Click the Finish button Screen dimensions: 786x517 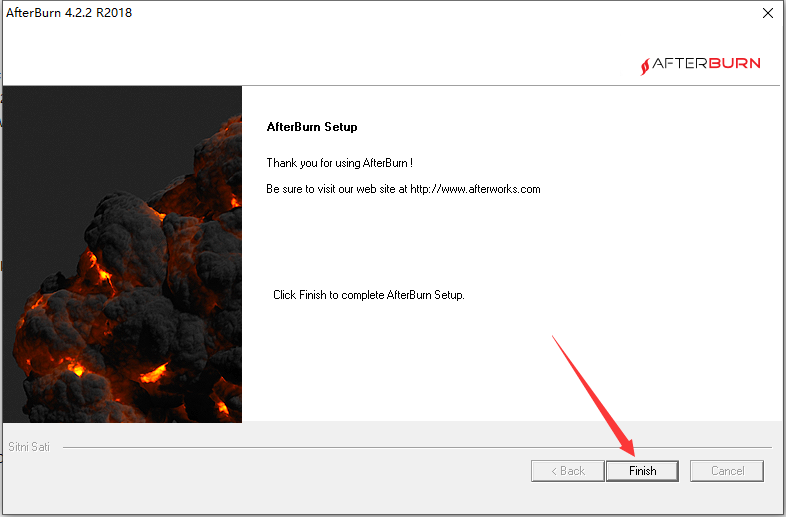click(x=642, y=471)
